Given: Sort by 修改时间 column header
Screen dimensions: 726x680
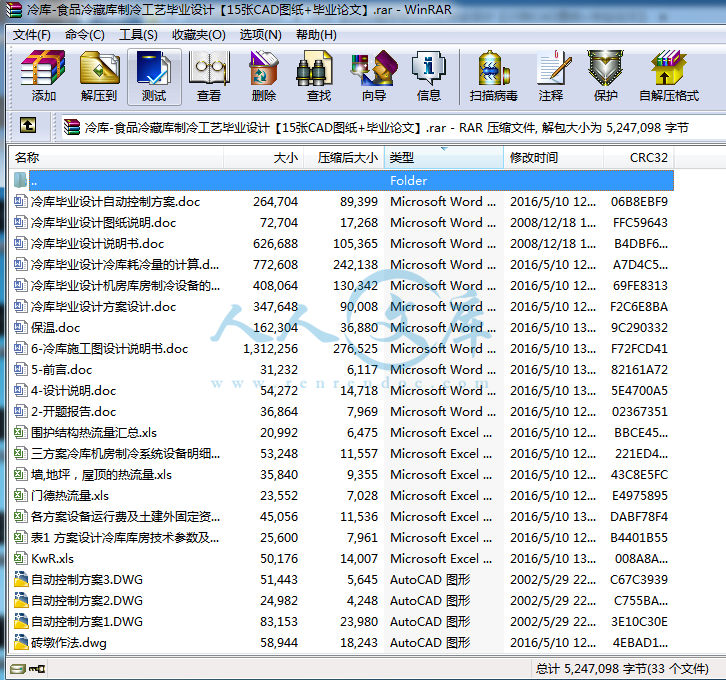Looking at the screenshot, I should click(x=553, y=157).
